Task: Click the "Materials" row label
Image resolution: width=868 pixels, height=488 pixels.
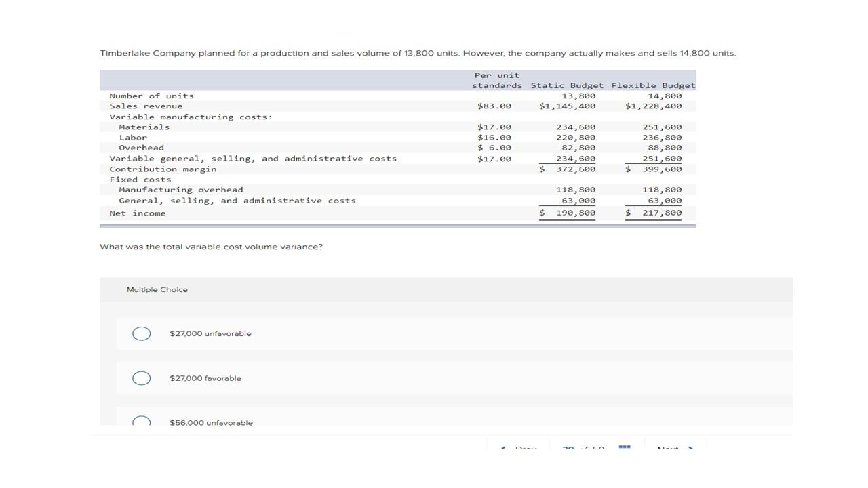Action: point(144,127)
